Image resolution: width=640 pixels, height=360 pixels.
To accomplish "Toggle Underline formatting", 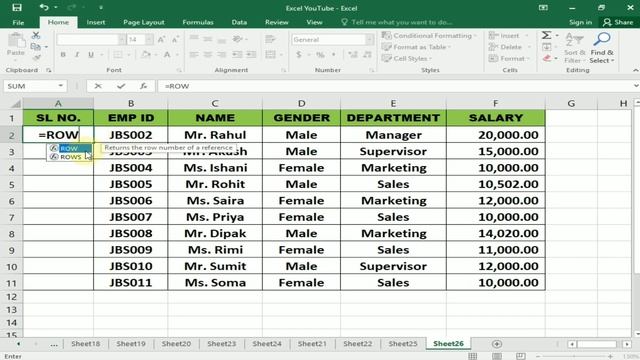I will [x=91, y=54].
